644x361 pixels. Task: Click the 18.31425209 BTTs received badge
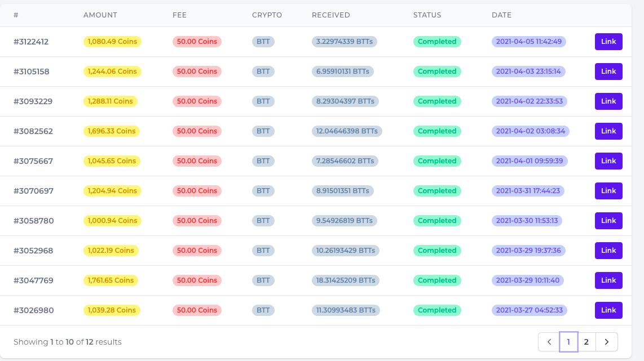coord(346,280)
